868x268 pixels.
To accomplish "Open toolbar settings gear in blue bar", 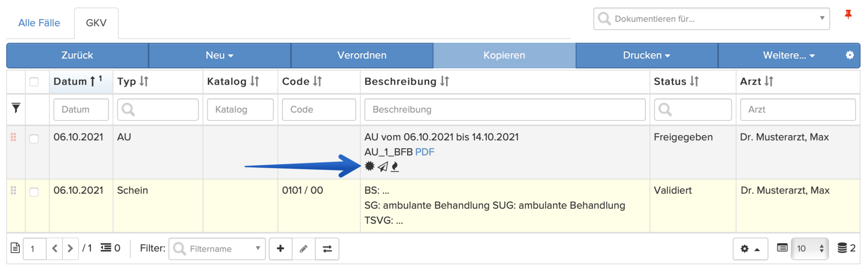I will pos(850,55).
